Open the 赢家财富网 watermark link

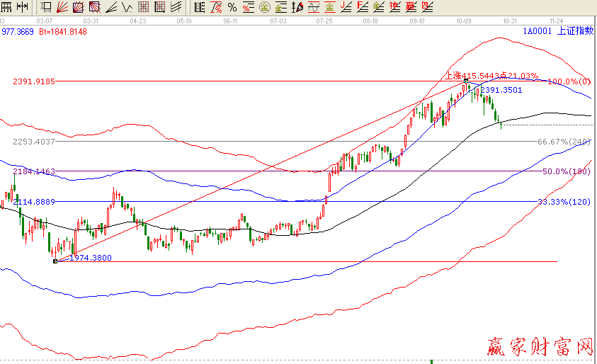pos(539,347)
